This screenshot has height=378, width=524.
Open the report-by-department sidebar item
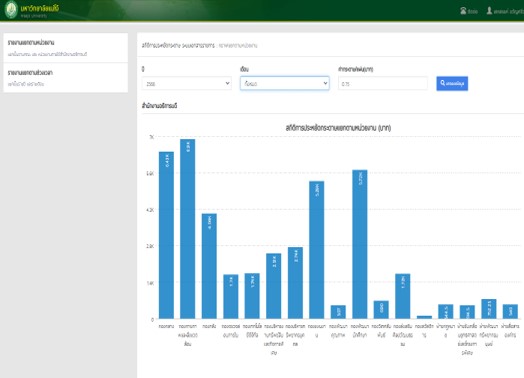(x=66, y=48)
